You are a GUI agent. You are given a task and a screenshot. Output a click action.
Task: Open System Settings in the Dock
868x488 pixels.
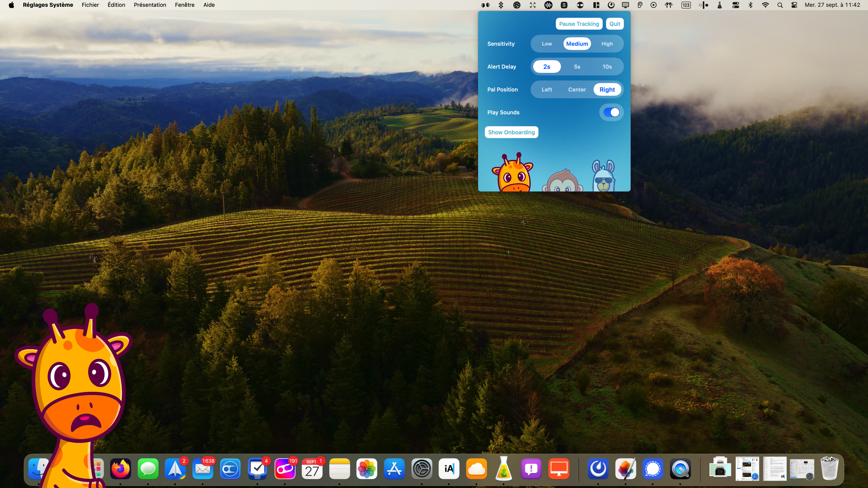[421, 469]
